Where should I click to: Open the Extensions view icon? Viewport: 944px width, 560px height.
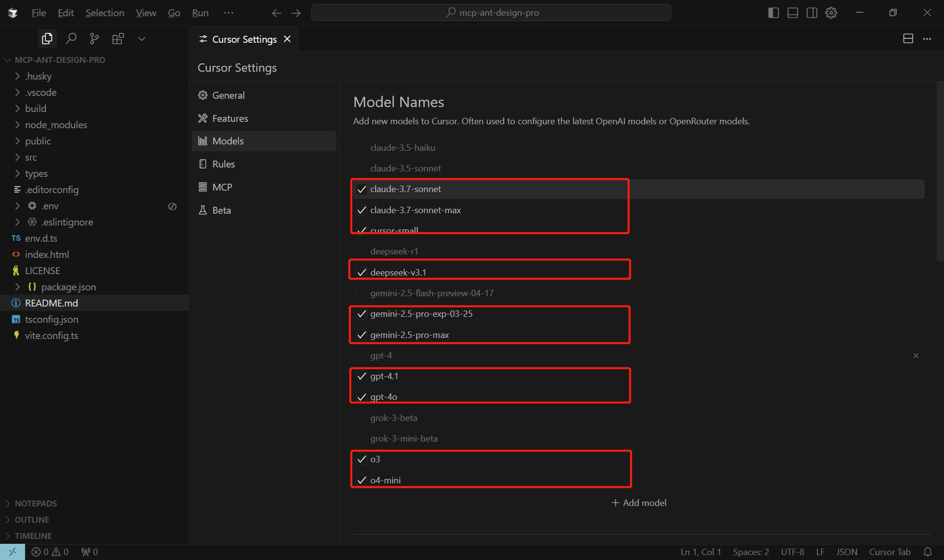pyautogui.click(x=118, y=39)
